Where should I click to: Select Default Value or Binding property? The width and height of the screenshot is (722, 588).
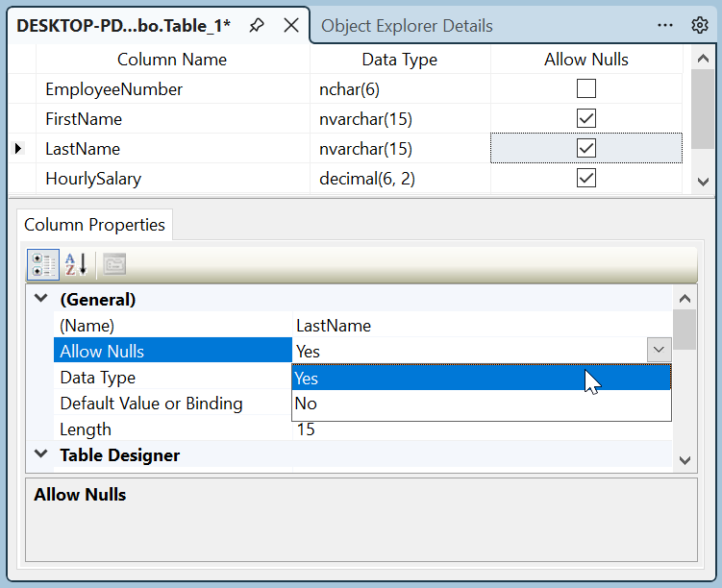(173, 403)
